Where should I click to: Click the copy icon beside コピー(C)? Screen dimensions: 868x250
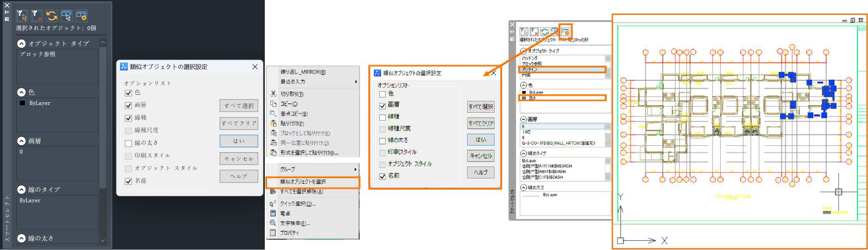point(273,104)
